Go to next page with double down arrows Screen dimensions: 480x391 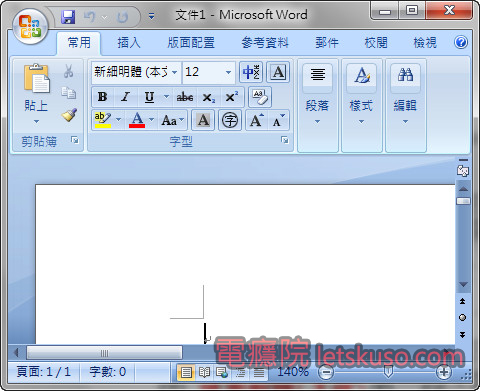pos(463,334)
